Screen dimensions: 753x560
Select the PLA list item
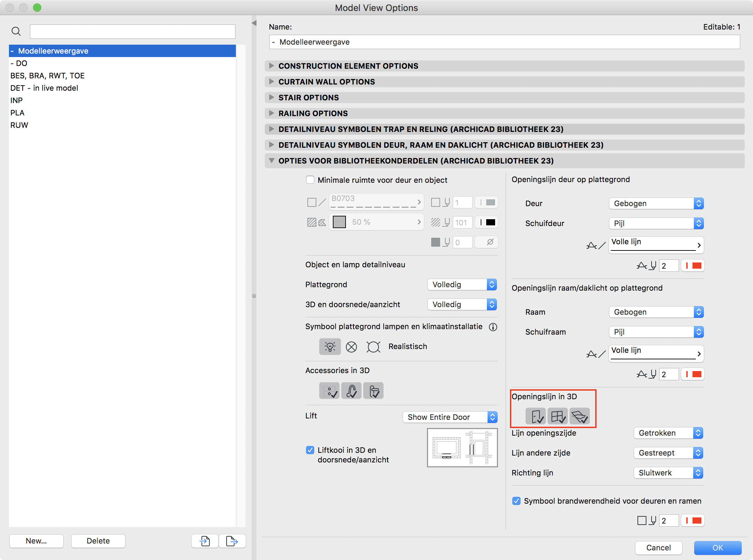coord(122,113)
